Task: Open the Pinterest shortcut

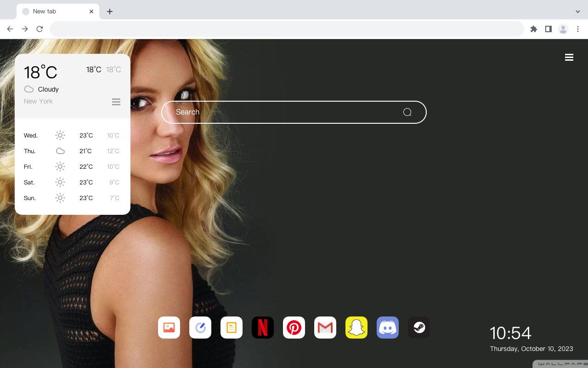Action: coord(294,328)
